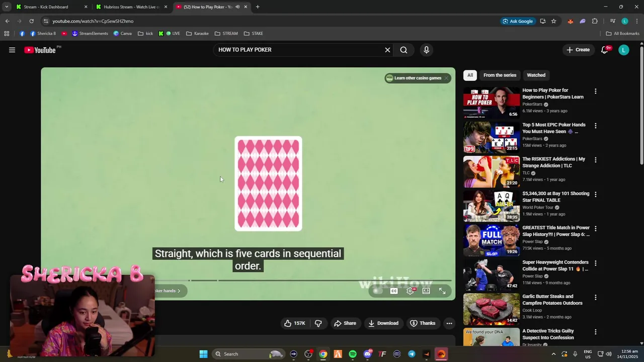Go back in browser history

7,21
